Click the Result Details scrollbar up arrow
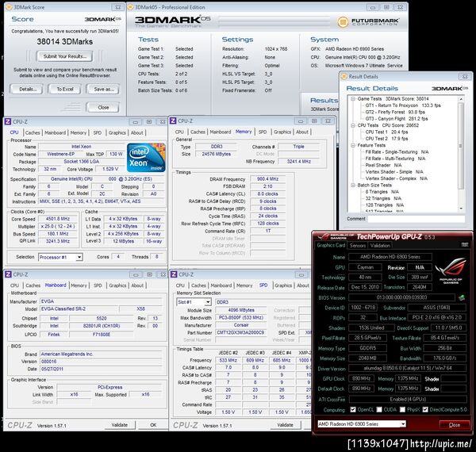The image size is (476, 452). (461, 99)
